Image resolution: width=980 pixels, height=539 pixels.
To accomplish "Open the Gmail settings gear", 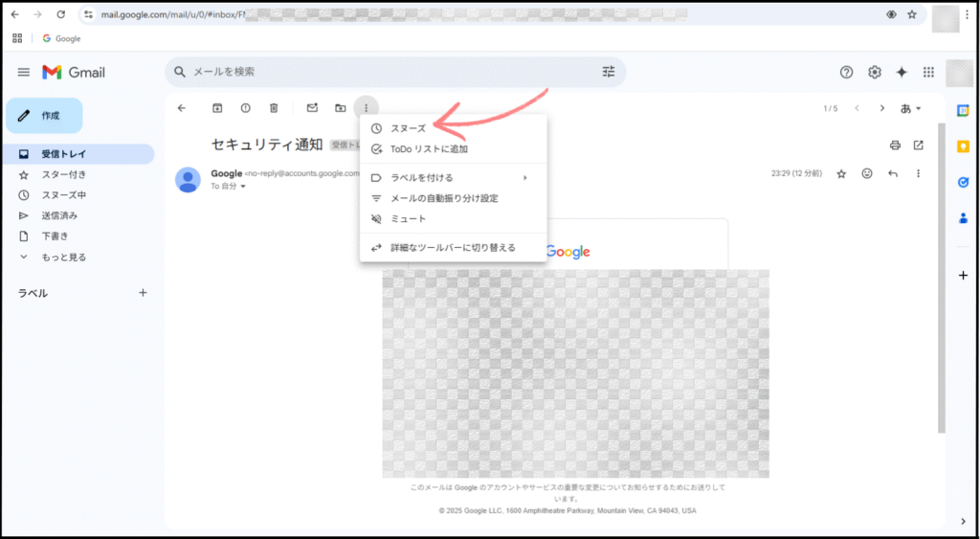I will tap(875, 73).
